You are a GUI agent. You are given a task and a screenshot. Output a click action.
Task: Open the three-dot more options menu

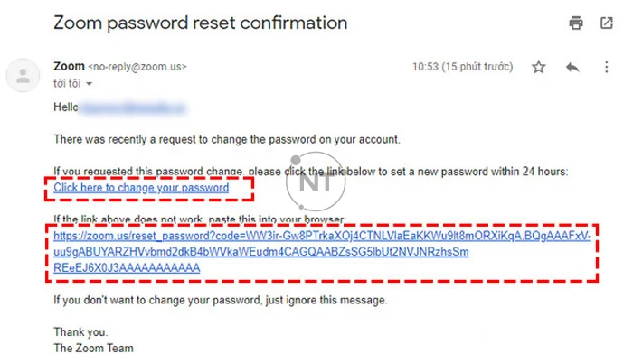pyautogui.click(x=606, y=67)
